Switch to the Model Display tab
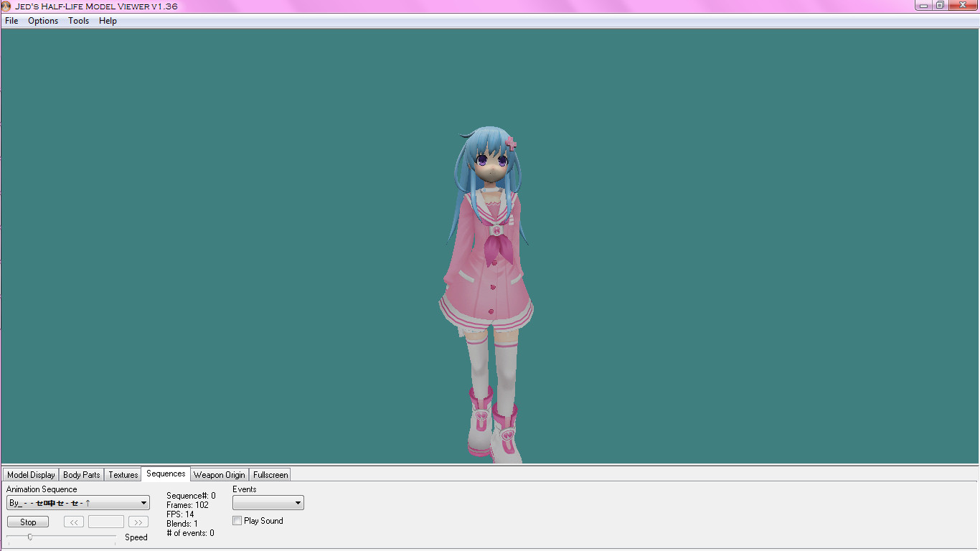 pos(30,474)
